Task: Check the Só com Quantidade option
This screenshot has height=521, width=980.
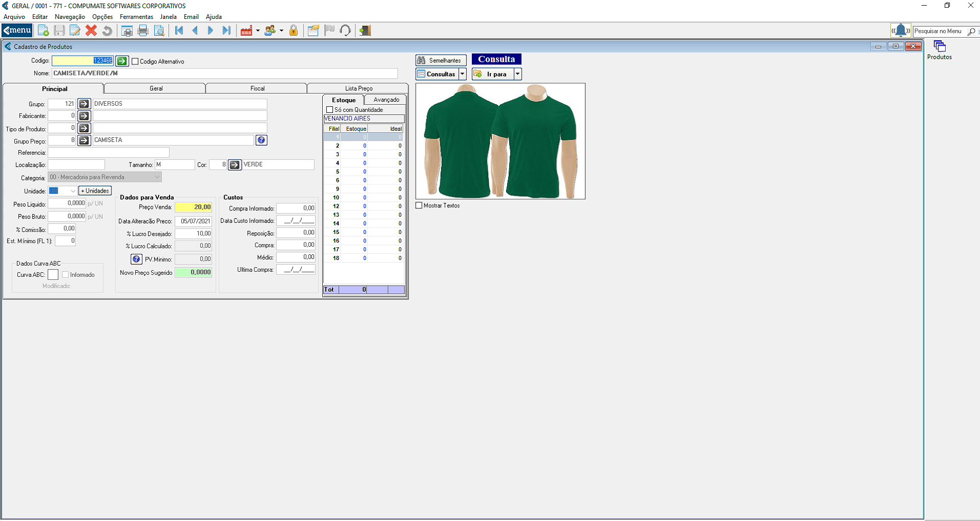Action: coord(330,110)
